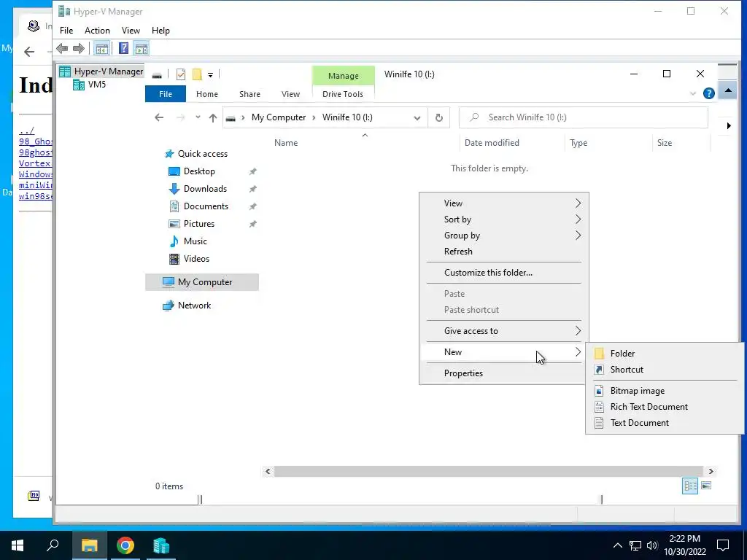The image size is (747, 560).
Task: Switch to Large icons view layout icon
Action: (706, 486)
